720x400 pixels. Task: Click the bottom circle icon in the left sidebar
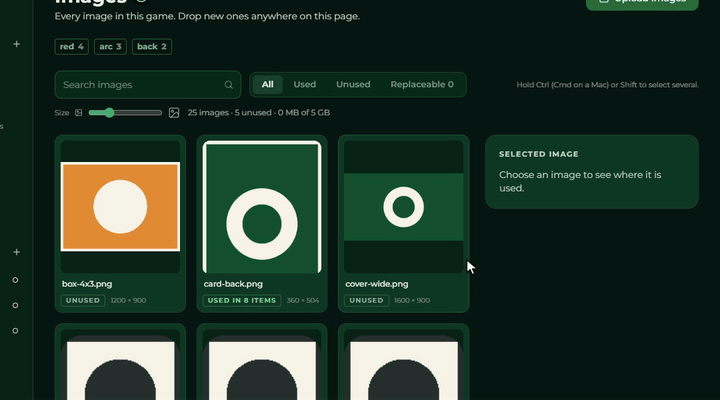(x=15, y=330)
